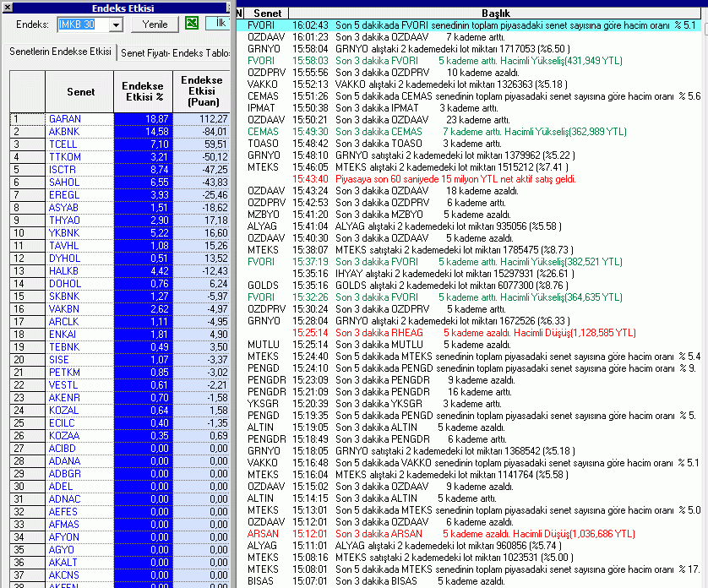
Task: Select the AKBNK stock row
Action: [65, 132]
